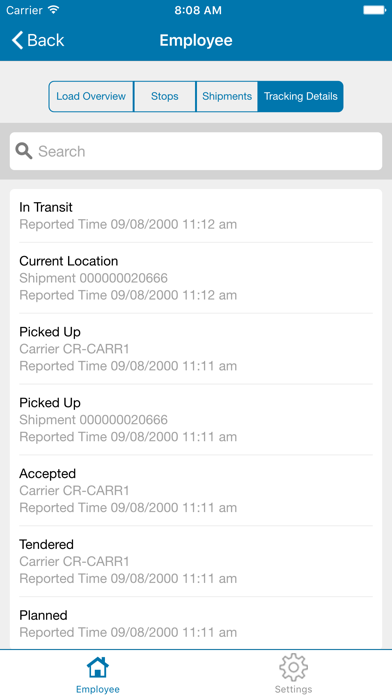Viewport: 392px width, 696px height.
Task: Tap the Wi-Fi status icon
Action: [54, 10]
